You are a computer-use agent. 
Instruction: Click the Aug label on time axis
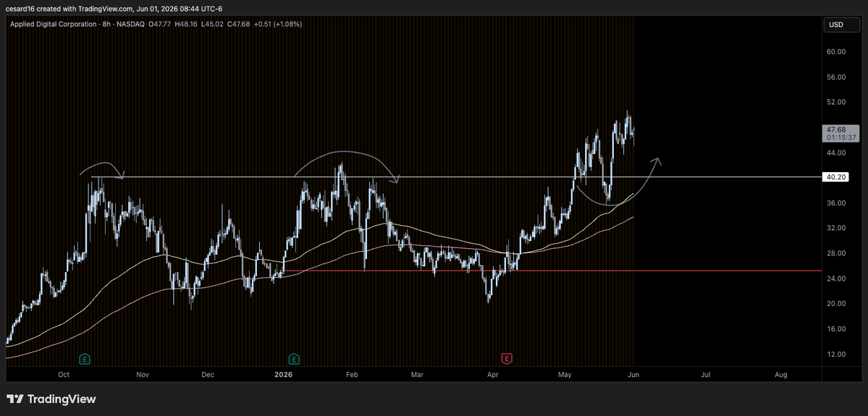tap(780, 375)
